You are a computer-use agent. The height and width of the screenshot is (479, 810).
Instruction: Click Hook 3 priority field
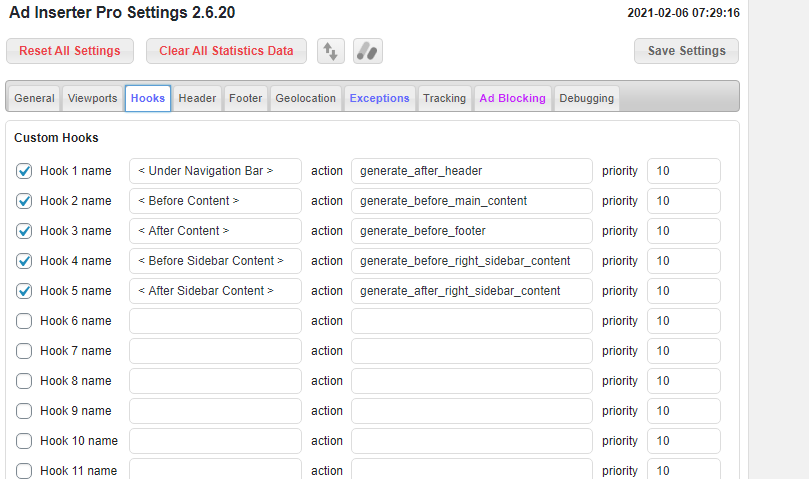pos(684,231)
